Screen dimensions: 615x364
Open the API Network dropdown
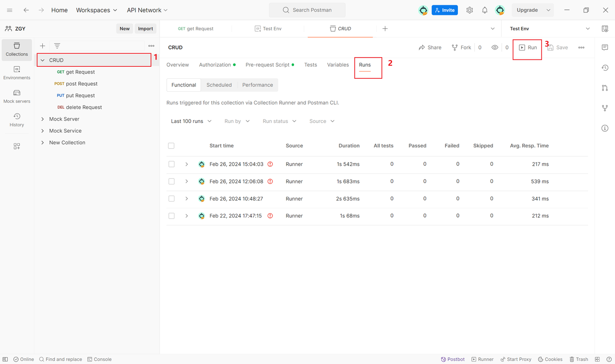(x=148, y=10)
